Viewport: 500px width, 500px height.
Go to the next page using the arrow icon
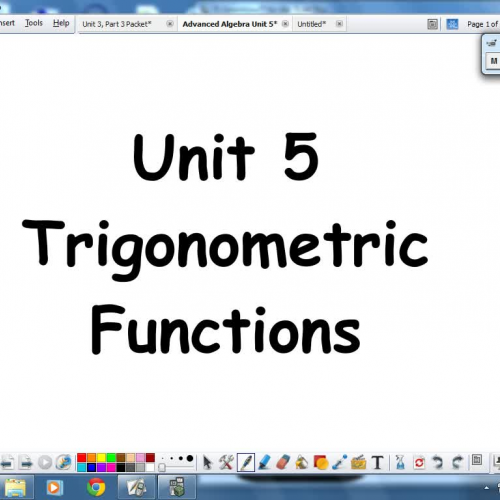point(25,463)
